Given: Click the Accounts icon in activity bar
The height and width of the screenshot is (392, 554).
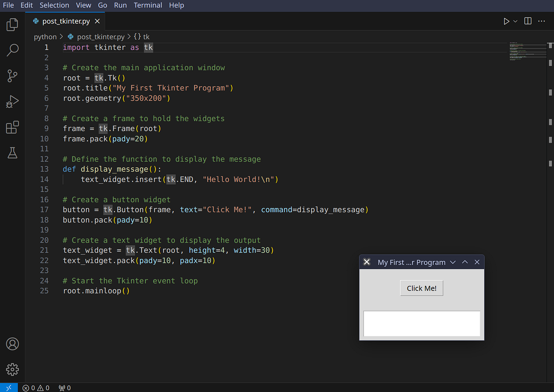Looking at the screenshot, I should click(x=12, y=344).
